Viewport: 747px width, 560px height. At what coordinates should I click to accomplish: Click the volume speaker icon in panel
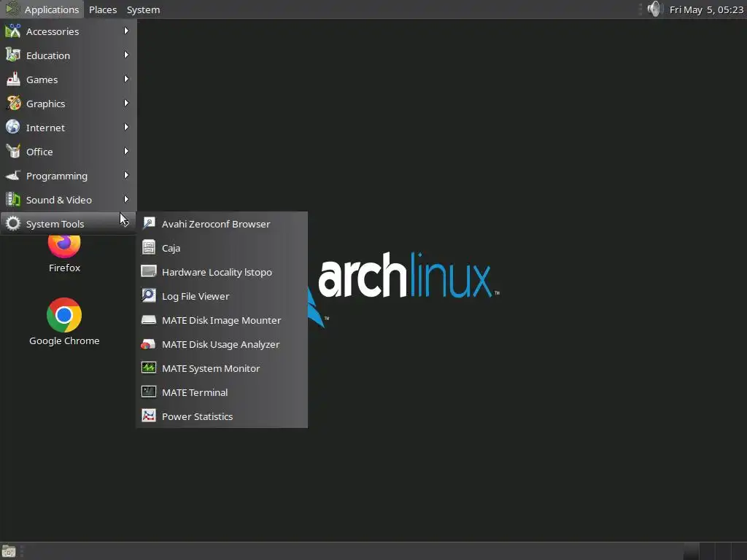(655, 9)
